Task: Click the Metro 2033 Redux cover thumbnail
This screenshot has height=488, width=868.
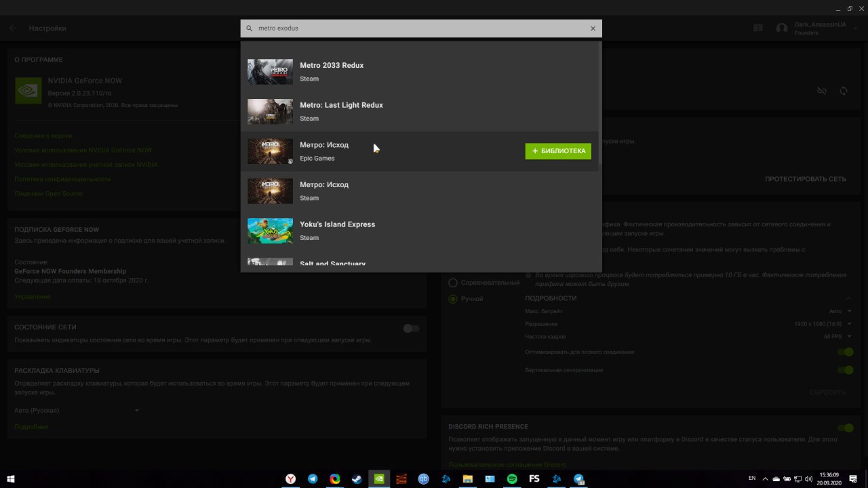Action: coord(270,72)
